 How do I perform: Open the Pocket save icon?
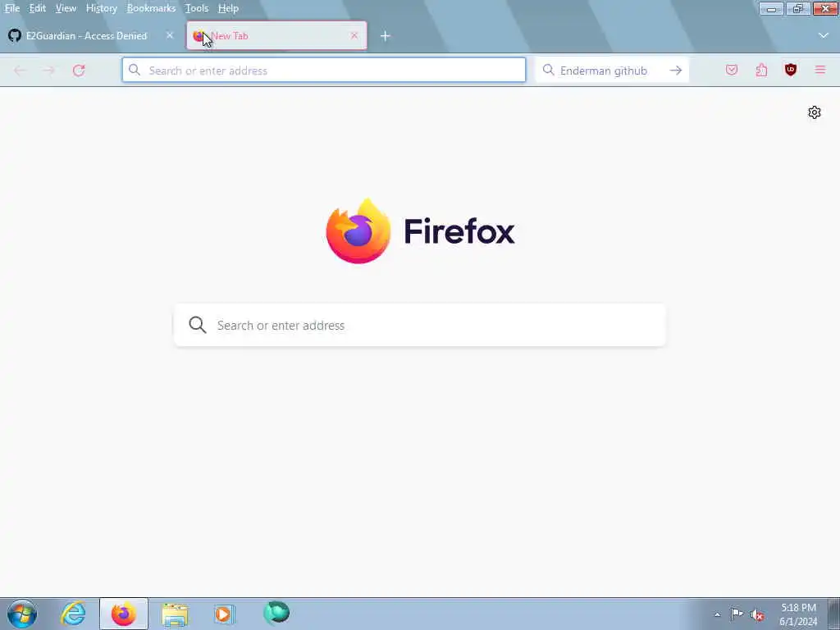pyautogui.click(x=732, y=71)
